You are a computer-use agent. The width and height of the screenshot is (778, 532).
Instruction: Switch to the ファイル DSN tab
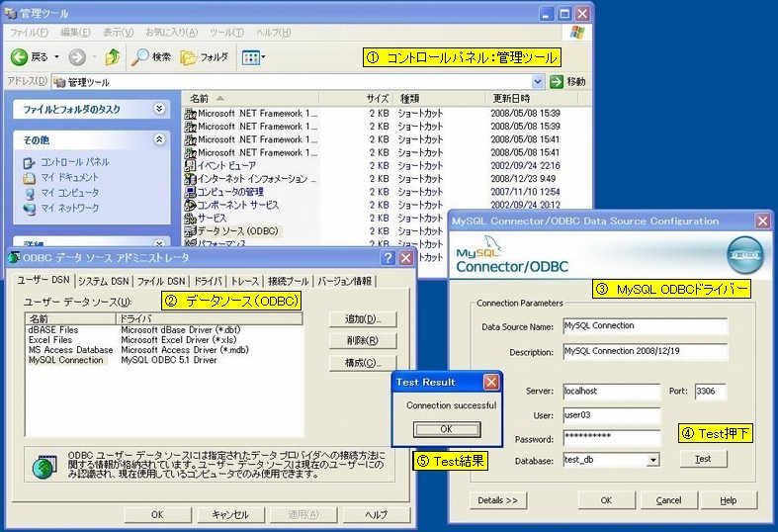tap(161, 282)
